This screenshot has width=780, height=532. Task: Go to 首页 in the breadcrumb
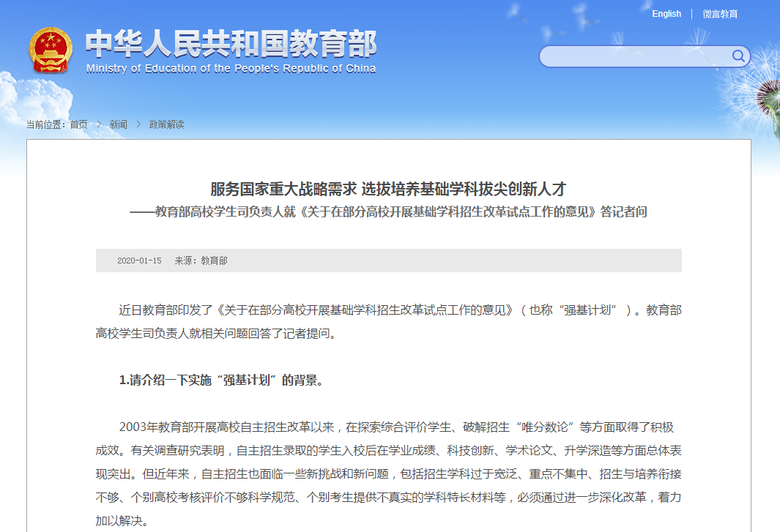coord(78,124)
